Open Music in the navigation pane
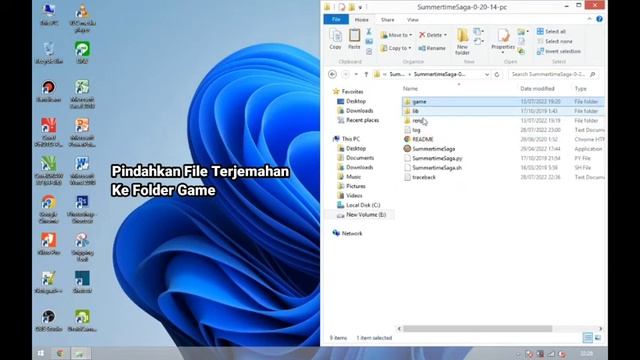 tap(349, 177)
